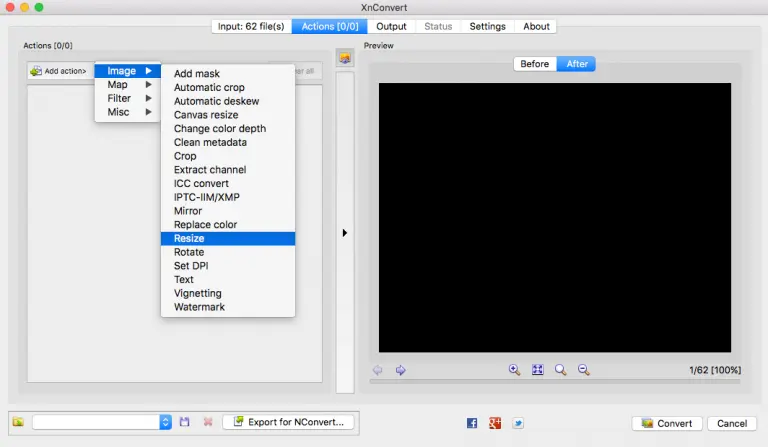This screenshot has height=447, width=768.
Task: Click Export for NConvert button
Action: tap(288, 422)
